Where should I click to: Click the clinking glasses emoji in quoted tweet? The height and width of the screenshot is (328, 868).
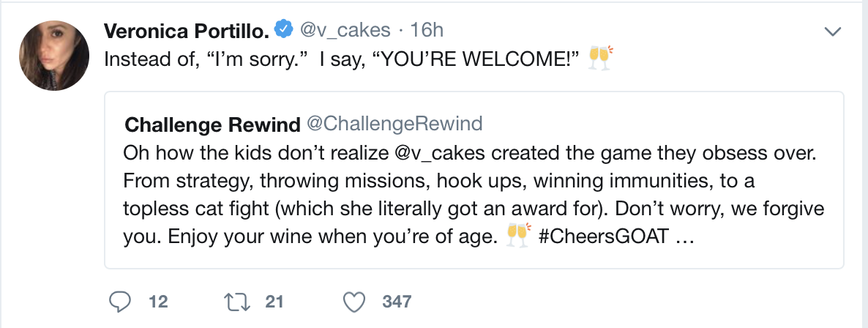[x=519, y=235]
